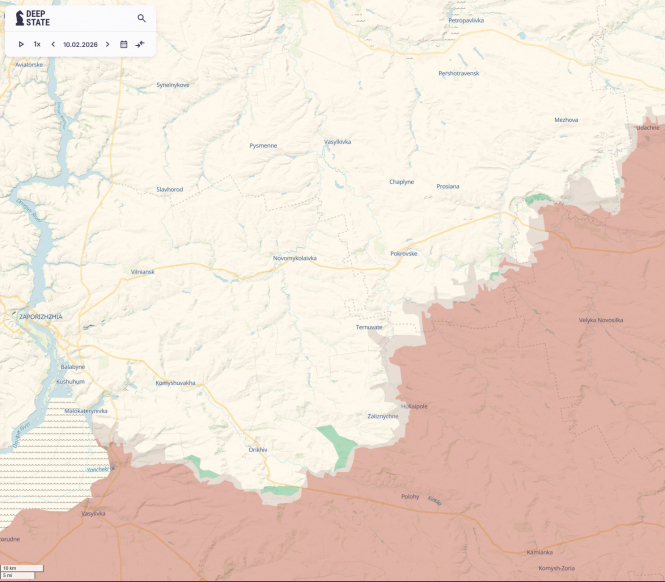
Task: Click the map scale bar
Action: [x=20, y=571]
